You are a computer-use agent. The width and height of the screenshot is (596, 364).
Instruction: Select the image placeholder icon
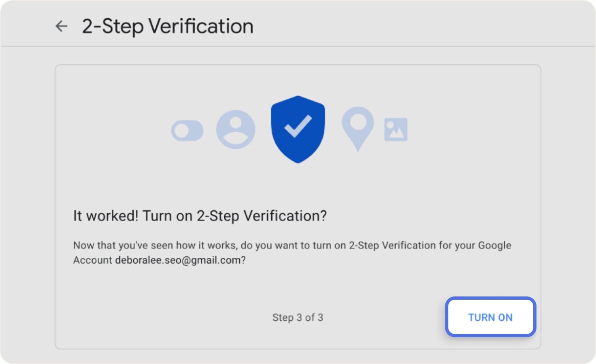396,129
